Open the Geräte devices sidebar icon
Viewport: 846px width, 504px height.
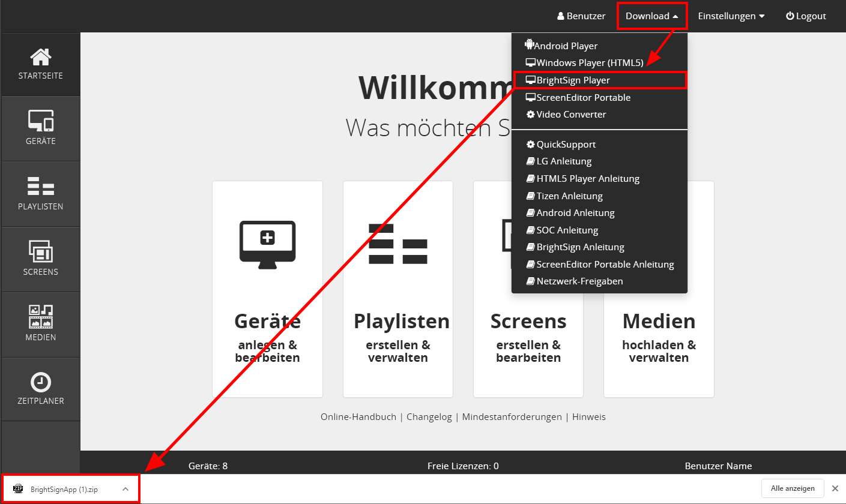coord(40,121)
